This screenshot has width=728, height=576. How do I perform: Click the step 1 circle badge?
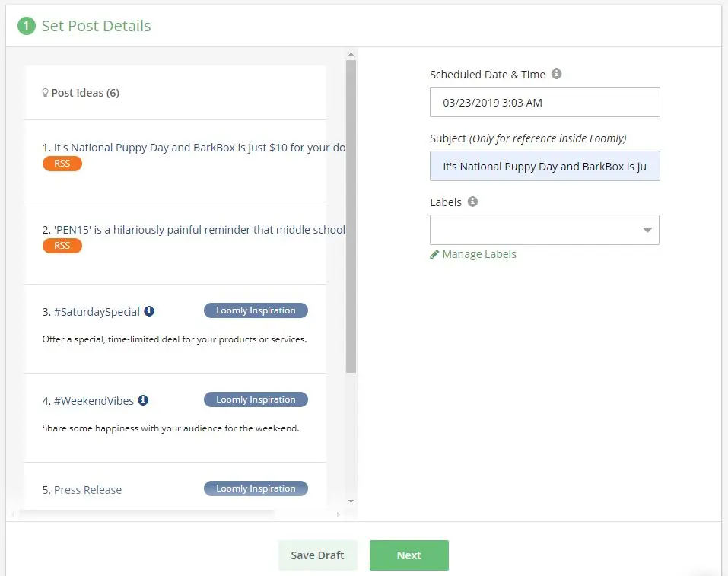pyautogui.click(x=27, y=26)
